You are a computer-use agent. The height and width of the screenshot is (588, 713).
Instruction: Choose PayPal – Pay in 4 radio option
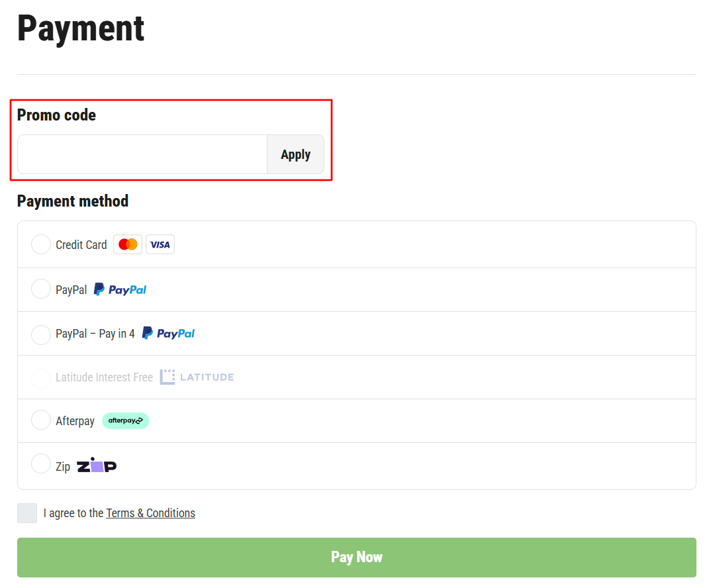click(41, 334)
